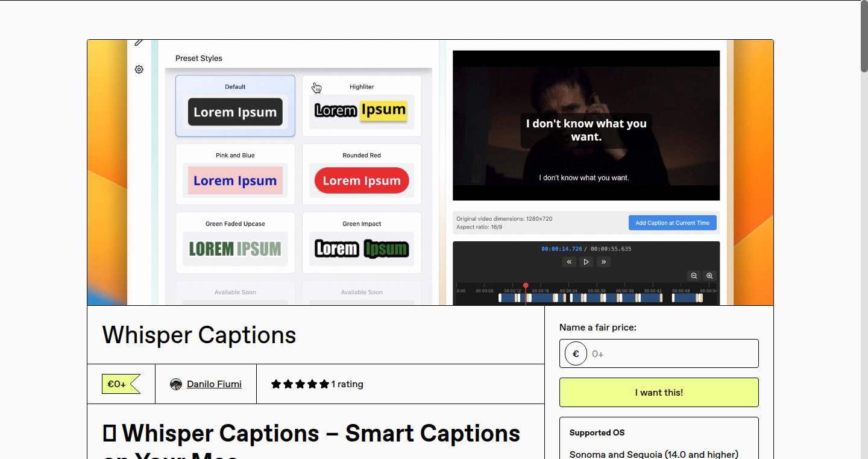Viewport: 868px width, 459px height.
Task: Click the current timecode 00:00:14.726
Action: [x=562, y=248]
